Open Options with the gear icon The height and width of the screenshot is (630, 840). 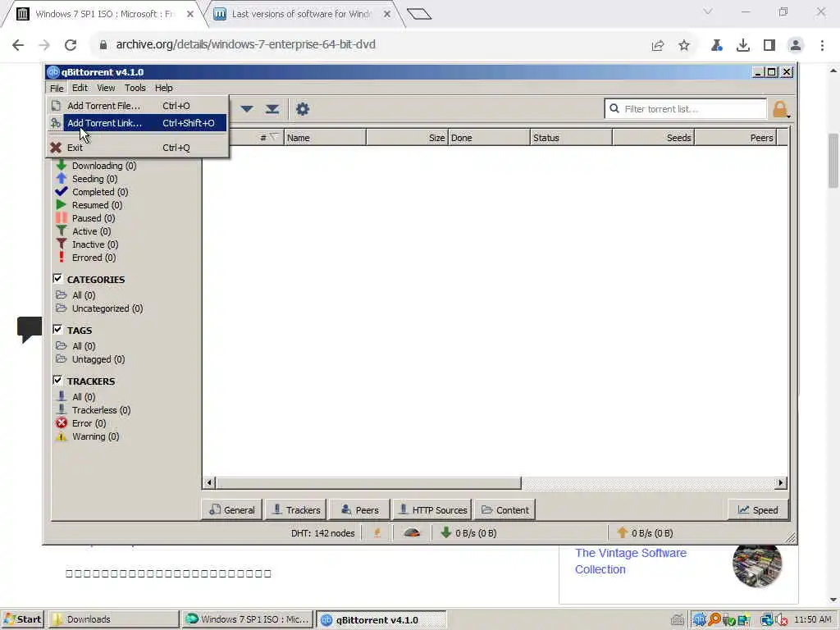coord(303,109)
